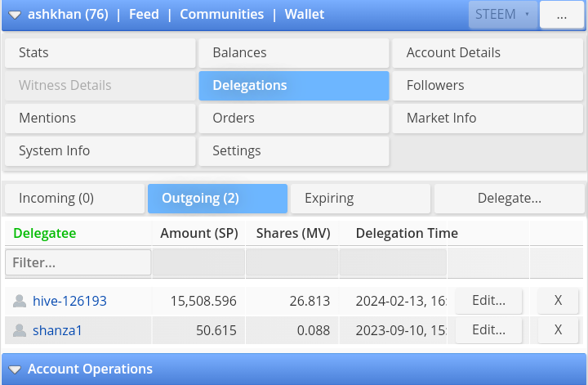Remove the hive-126193 delegation with X
The image size is (588, 385).
tap(558, 301)
